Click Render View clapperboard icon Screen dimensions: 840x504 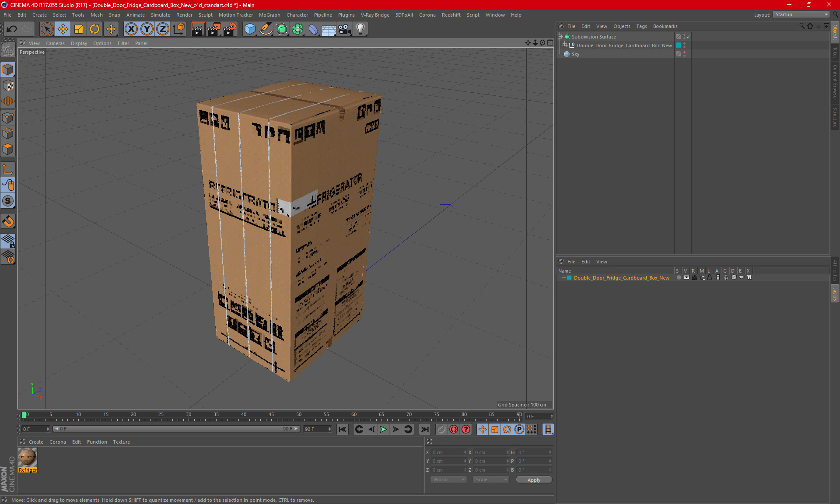198,29
